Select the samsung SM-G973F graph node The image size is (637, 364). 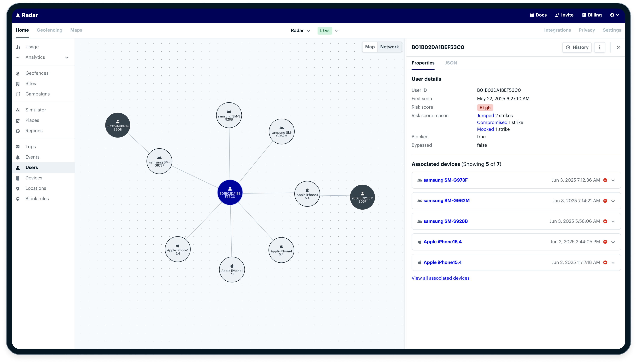pos(159,161)
